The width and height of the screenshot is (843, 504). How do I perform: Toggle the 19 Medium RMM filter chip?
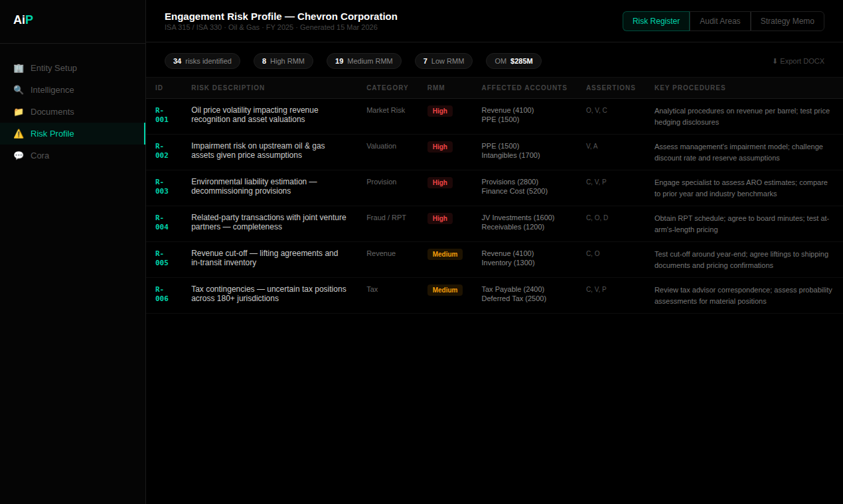(x=364, y=61)
